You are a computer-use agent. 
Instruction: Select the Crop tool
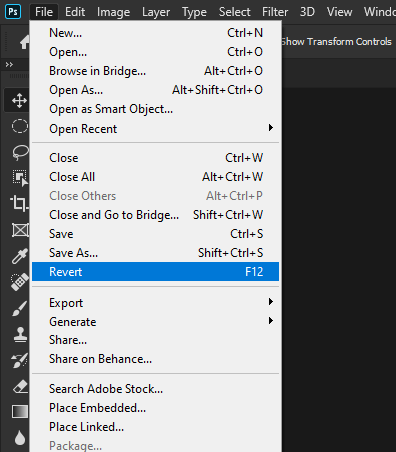click(x=19, y=203)
